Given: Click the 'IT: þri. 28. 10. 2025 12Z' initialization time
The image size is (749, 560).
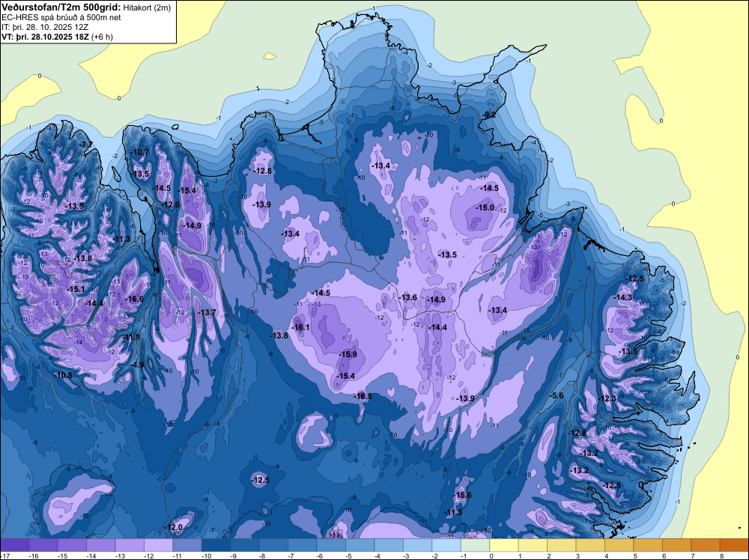Looking at the screenshot, I should [x=45, y=27].
